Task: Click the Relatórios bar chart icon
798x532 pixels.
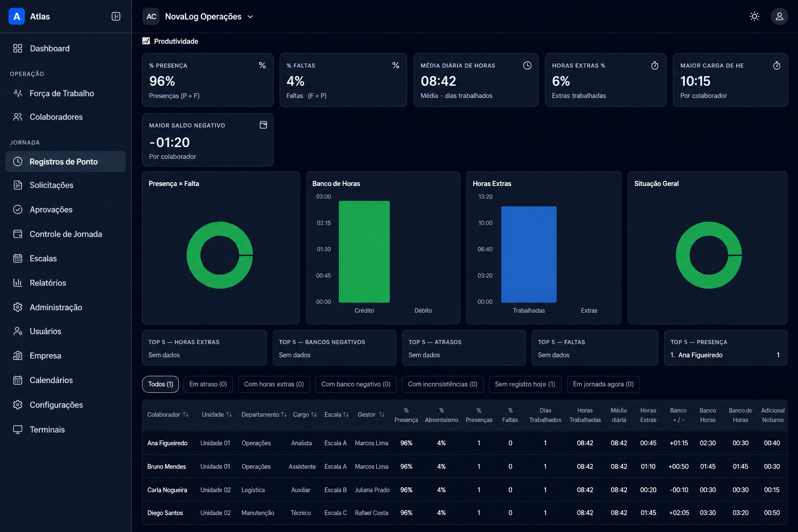Action: pos(18,283)
